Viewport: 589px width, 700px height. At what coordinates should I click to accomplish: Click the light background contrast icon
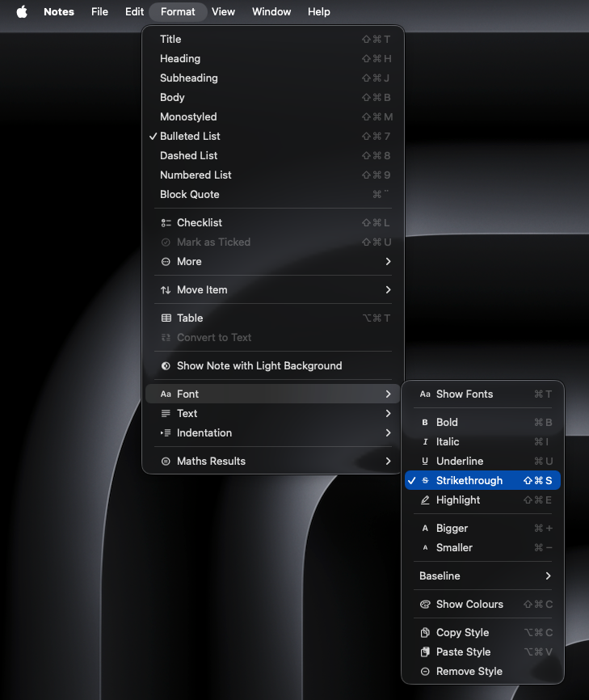coord(166,366)
